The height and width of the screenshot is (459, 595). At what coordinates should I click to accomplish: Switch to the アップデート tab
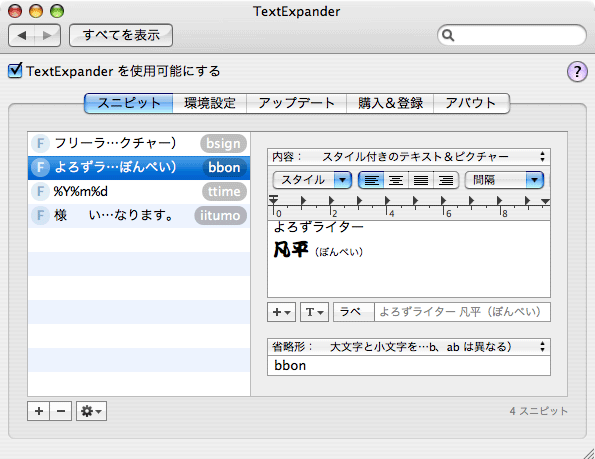point(296,103)
